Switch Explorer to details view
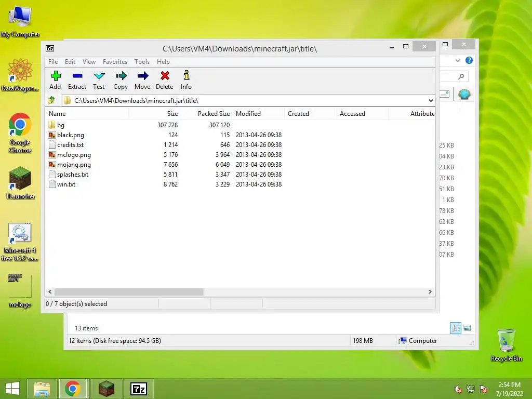The height and width of the screenshot is (399, 532). 456,328
